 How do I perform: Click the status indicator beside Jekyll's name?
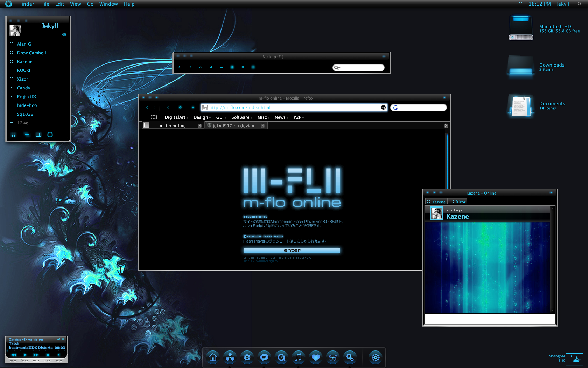[64, 34]
